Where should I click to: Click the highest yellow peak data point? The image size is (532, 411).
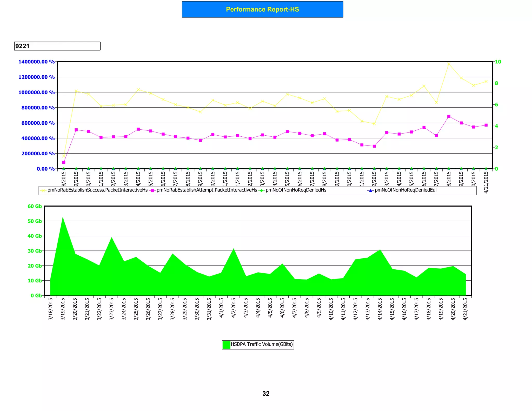pos(449,64)
